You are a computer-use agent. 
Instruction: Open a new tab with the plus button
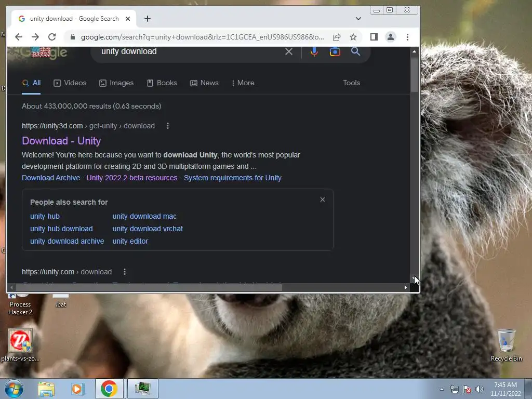point(147,19)
